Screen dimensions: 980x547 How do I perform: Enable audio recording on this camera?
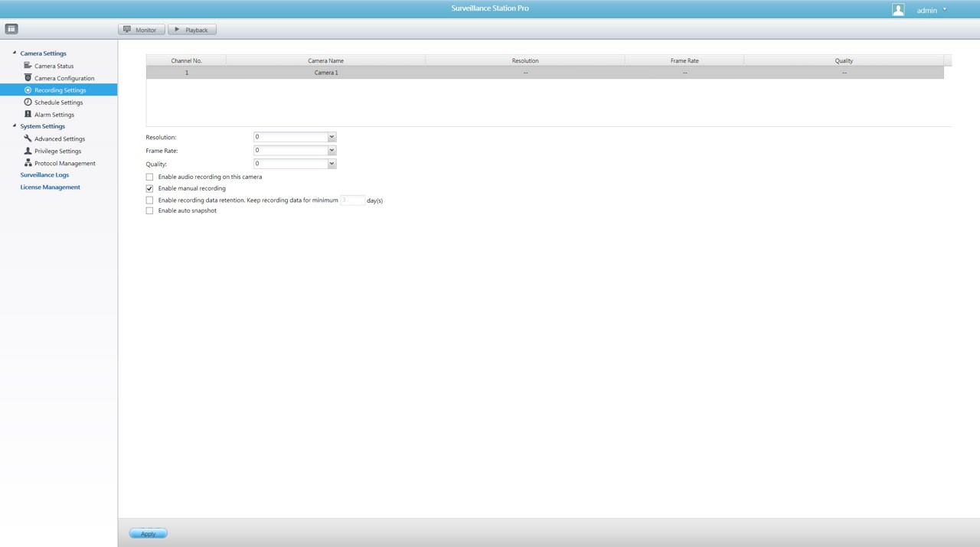(149, 177)
